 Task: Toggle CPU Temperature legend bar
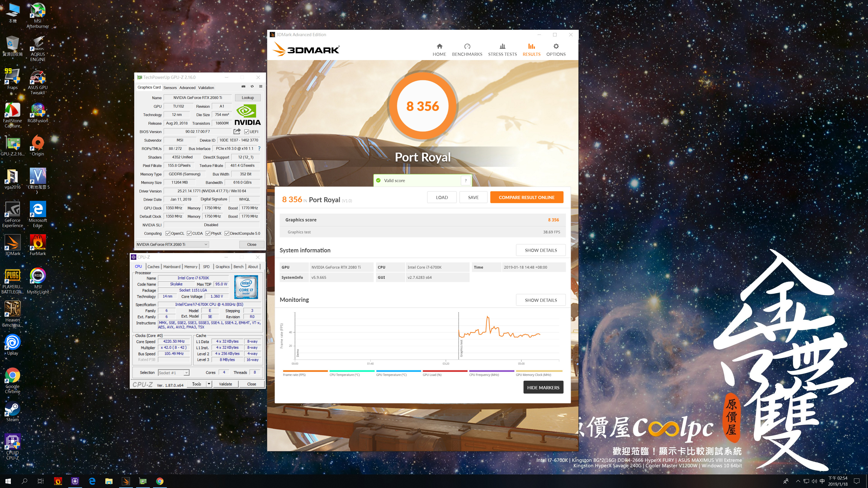point(352,371)
